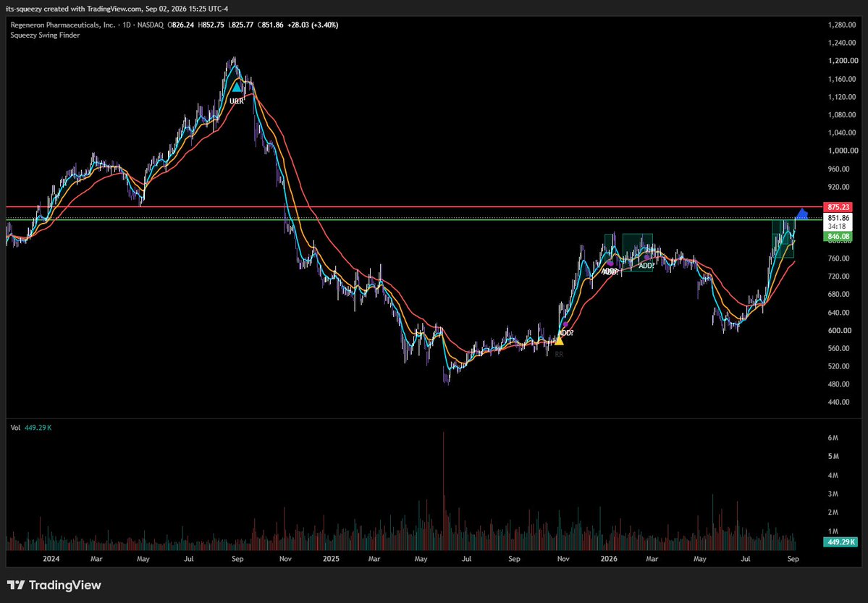Click the O826.24 open value
Screen dimensions: 868x603
(182, 25)
